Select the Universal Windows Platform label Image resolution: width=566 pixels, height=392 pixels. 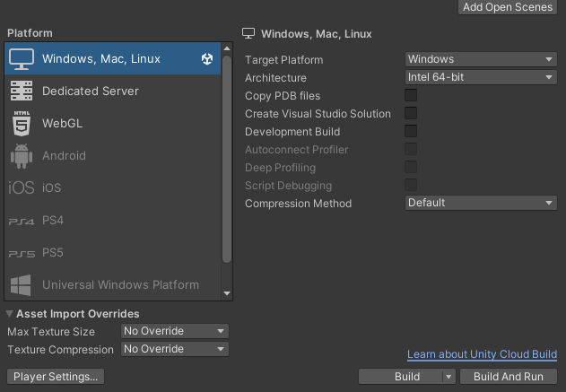tap(120, 284)
